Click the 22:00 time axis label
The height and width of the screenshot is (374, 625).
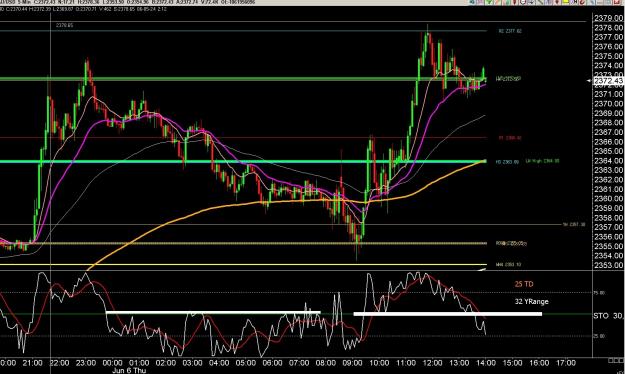pyautogui.click(x=59, y=363)
